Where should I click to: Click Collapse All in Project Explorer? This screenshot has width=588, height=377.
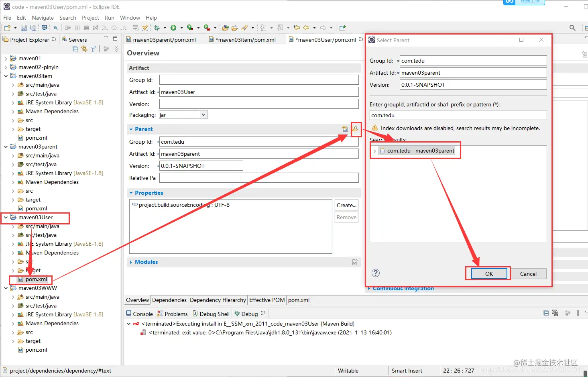pyautogui.click(x=75, y=49)
